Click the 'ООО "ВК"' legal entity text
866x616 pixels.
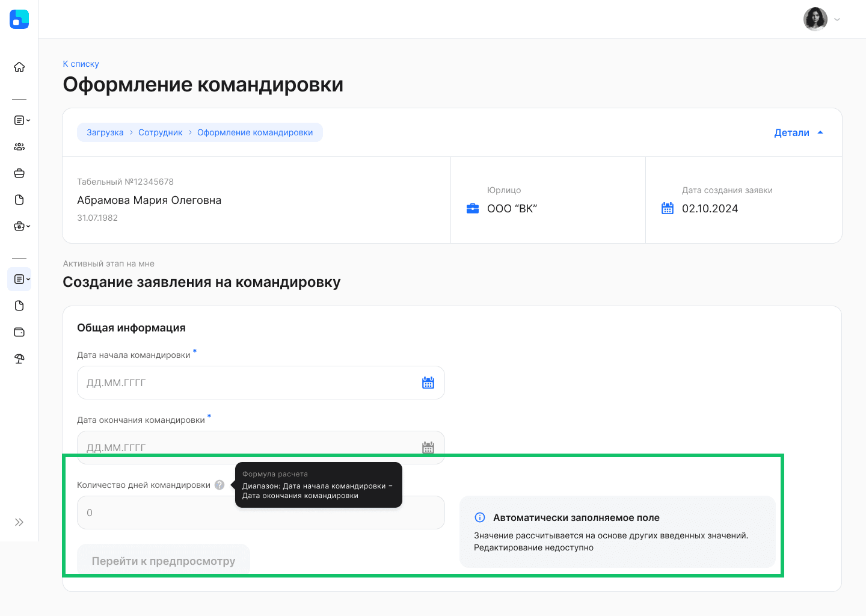tap(512, 209)
